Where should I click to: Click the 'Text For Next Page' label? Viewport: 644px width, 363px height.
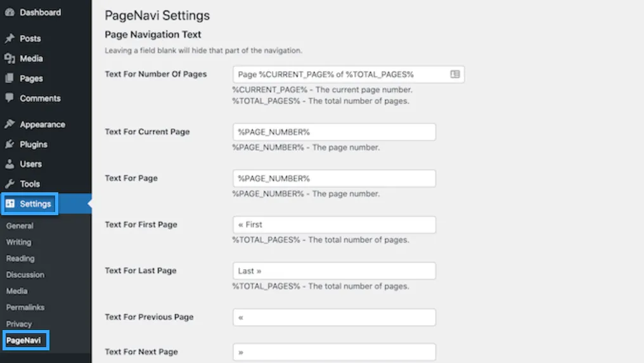pos(141,352)
